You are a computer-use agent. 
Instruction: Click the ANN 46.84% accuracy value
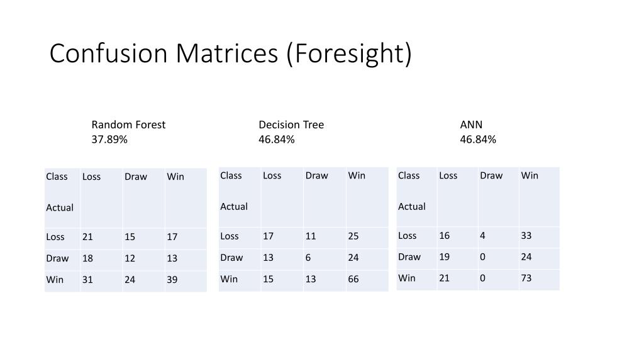478,140
